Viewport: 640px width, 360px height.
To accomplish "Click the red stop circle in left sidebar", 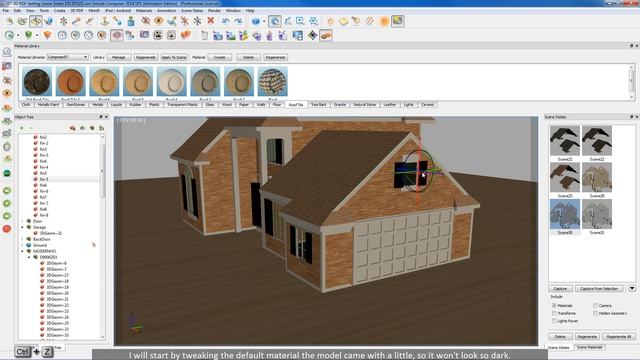I will [x=7, y=229].
